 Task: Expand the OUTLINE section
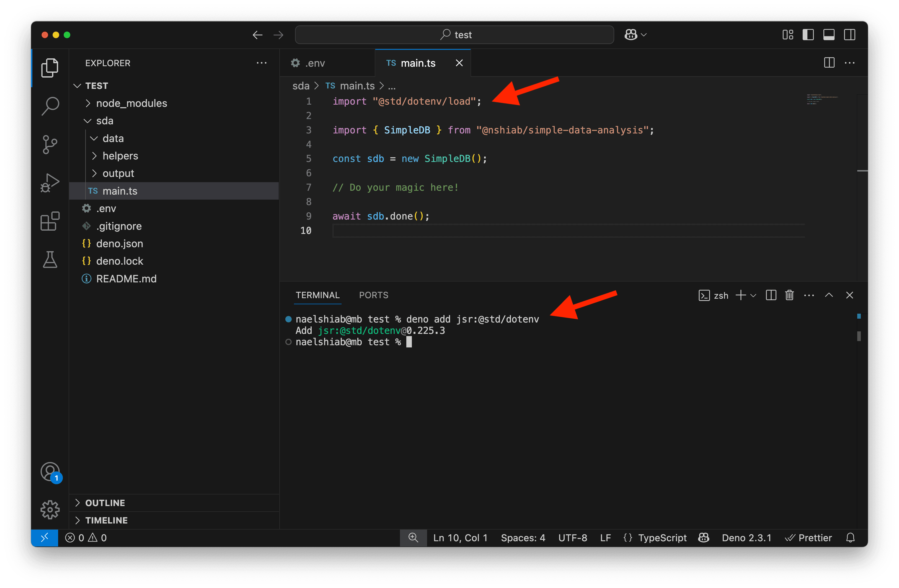(174, 503)
